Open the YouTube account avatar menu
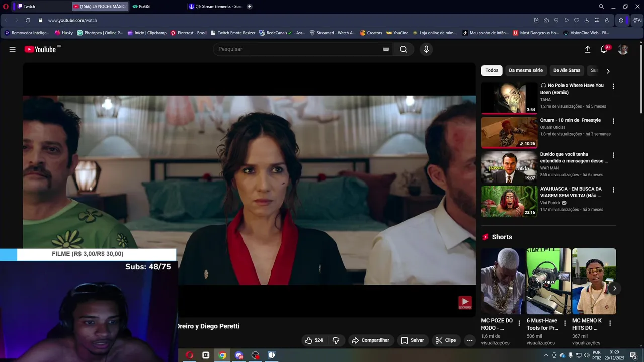Viewport: 644px width, 362px height. tap(623, 49)
